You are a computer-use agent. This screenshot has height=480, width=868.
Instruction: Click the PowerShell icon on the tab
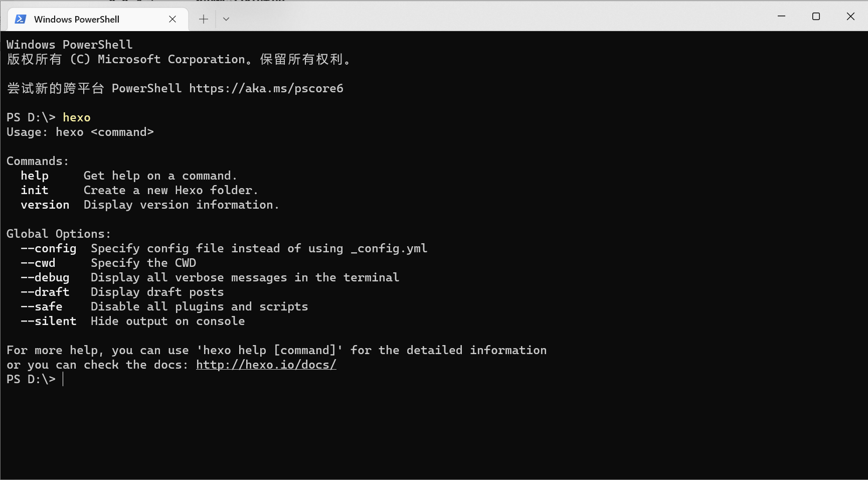(21, 19)
